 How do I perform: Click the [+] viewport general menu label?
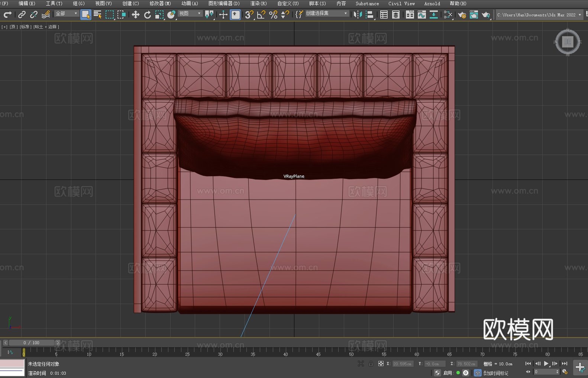click(4, 27)
